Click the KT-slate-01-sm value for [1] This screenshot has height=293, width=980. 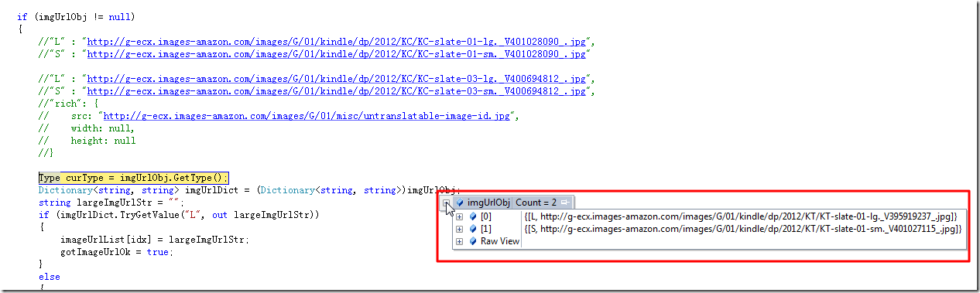(x=742, y=229)
